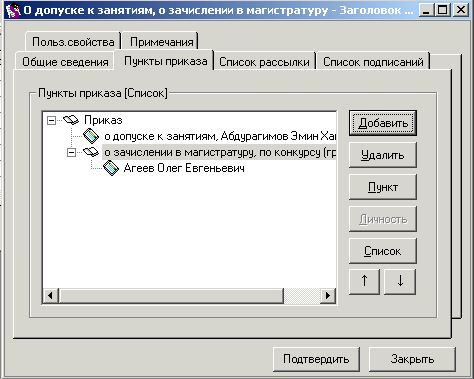Move the item up with the up arrow button
The width and height of the screenshot is (474, 379).
click(x=364, y=282)
